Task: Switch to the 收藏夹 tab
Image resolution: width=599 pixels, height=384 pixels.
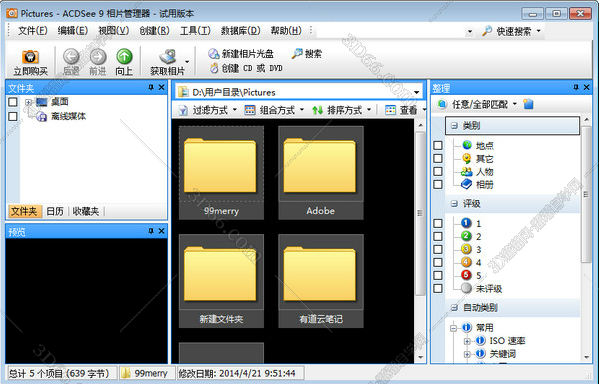Action: pos(86,211)
